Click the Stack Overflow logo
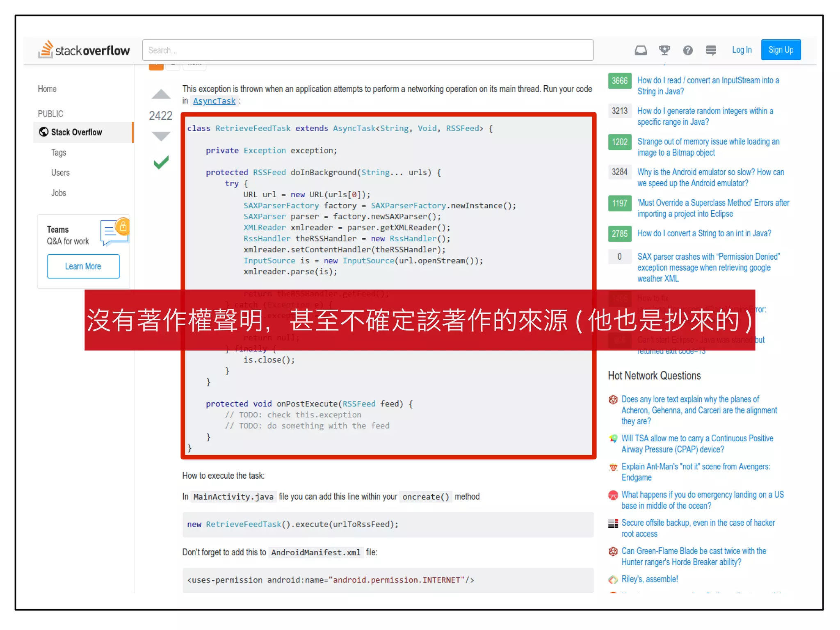Screen dimensions: 840x630 [x=84, y=50]
